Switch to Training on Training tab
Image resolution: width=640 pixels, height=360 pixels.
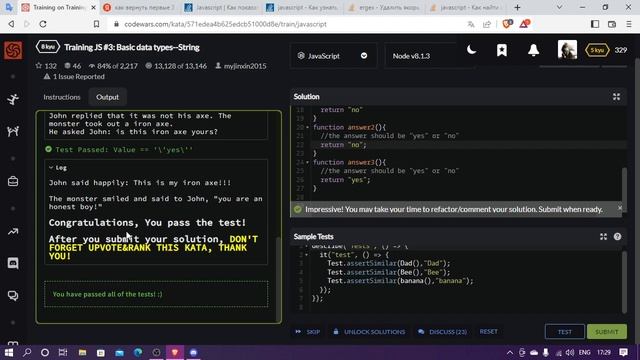(x=58, y=7)
